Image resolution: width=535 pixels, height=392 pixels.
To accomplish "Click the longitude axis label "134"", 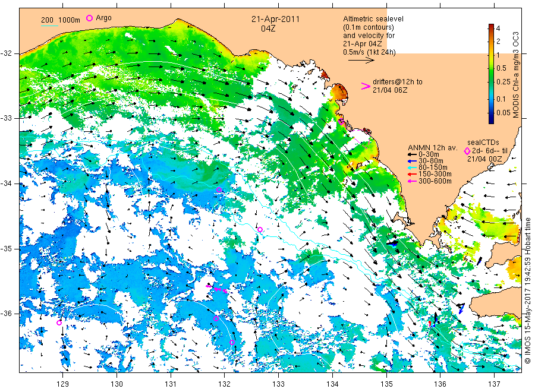I will point(332,384).
